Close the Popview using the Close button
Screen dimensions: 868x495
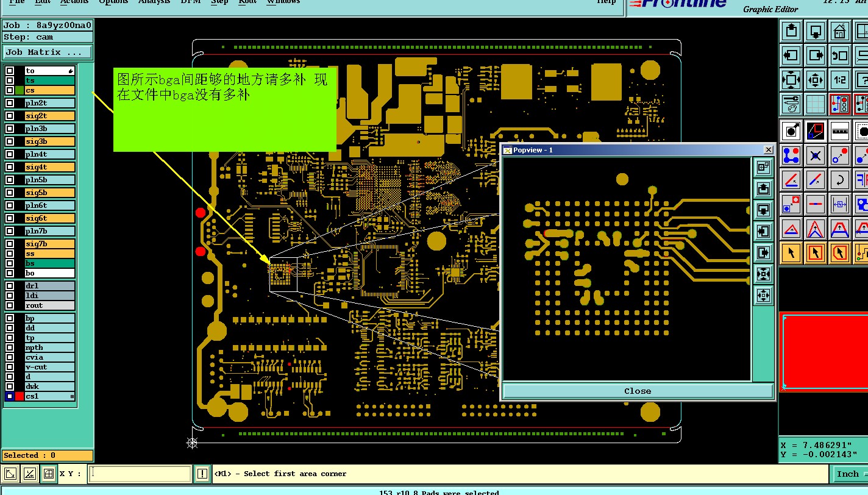638,391
